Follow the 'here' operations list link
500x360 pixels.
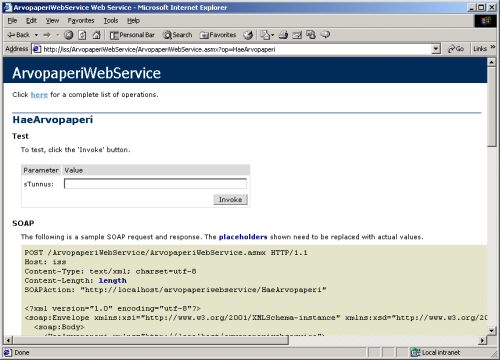(x=39, y=95)
